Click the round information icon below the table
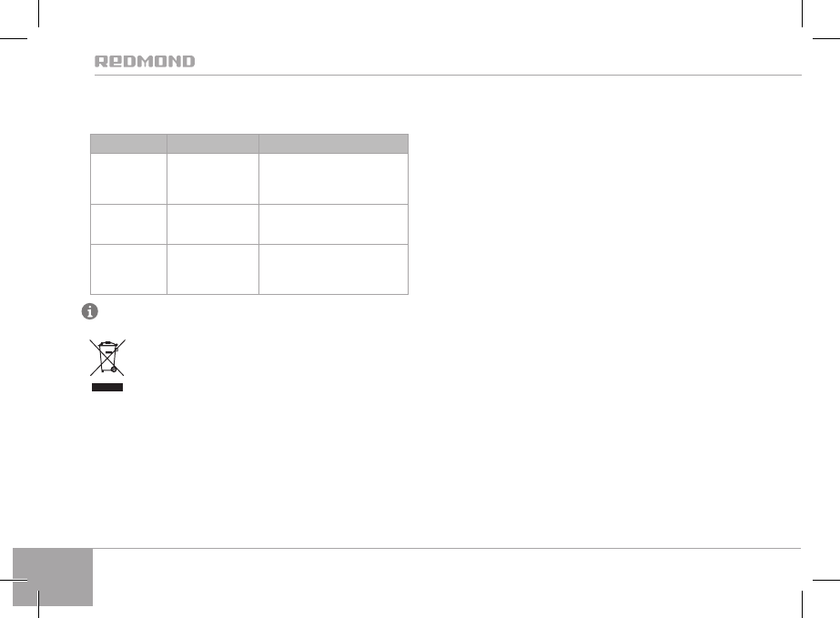The height and width of the screenshot is (618, 840). point(89,311)
